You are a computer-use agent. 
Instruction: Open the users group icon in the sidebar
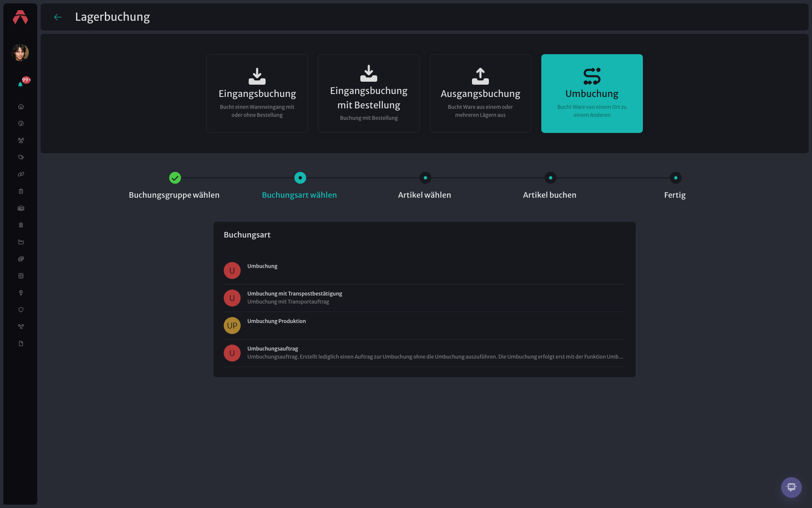coord(21,141)
